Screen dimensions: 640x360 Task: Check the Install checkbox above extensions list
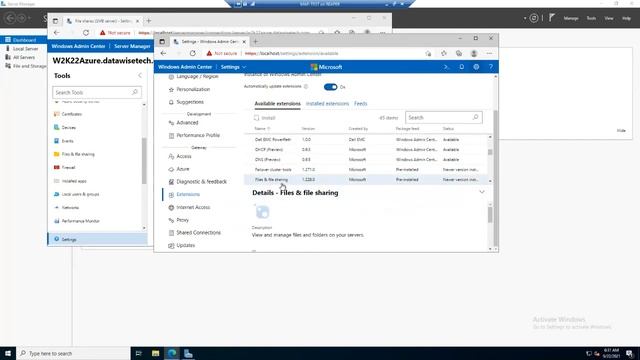256,118
